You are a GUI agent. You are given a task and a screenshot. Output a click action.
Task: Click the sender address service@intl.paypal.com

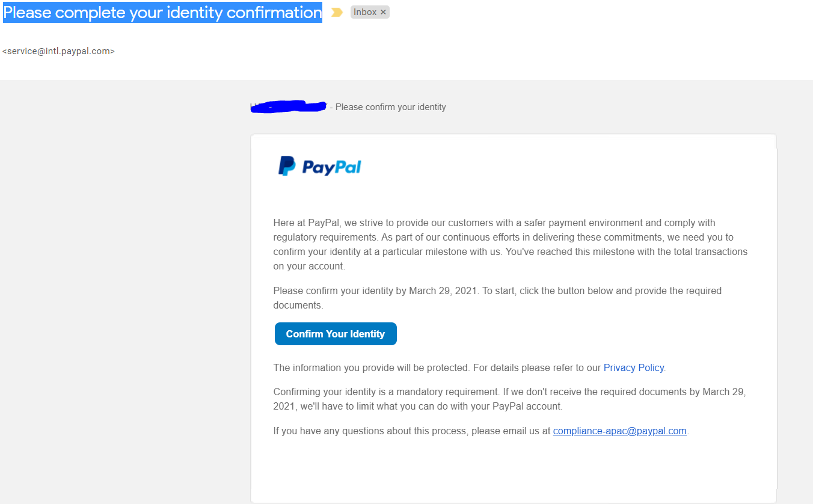(x=58, y=52)
